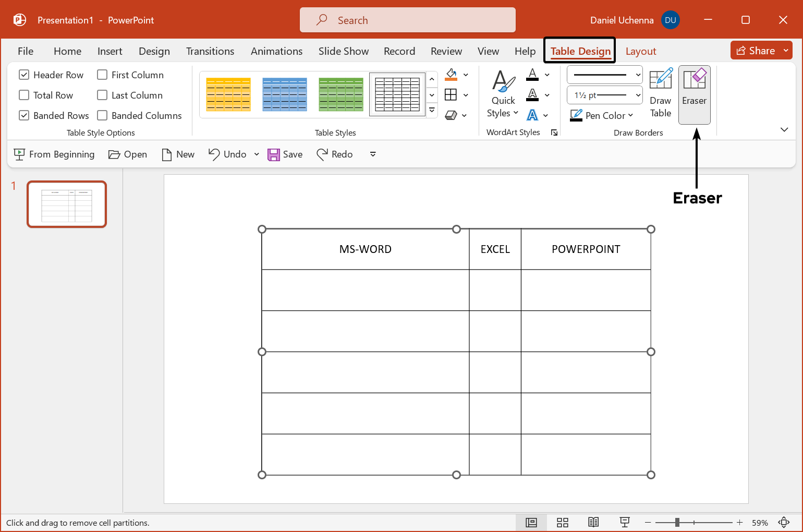Start slideshow From Beginning

click(54, 155)
